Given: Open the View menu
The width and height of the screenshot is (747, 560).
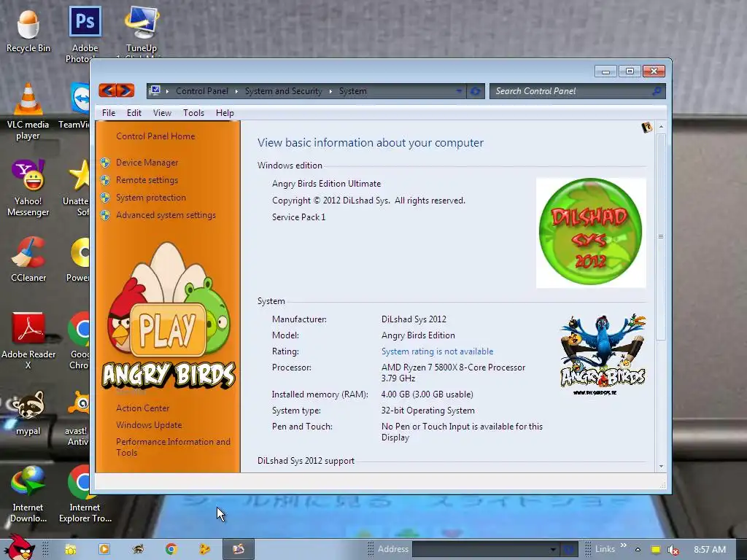Looking at the screenshot, I should coord(162,113).
